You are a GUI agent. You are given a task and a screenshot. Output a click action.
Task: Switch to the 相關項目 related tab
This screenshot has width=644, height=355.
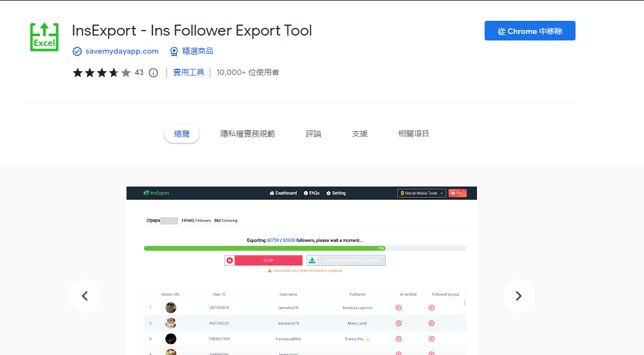(413, 134)
